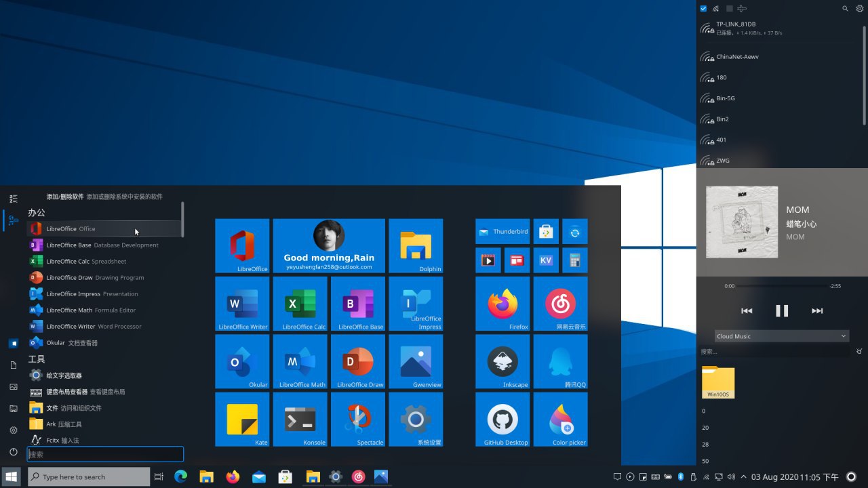The image size is (868, 488).
Task: Launch the Konsole terminal tile
Action: click(x=300, y=420)
